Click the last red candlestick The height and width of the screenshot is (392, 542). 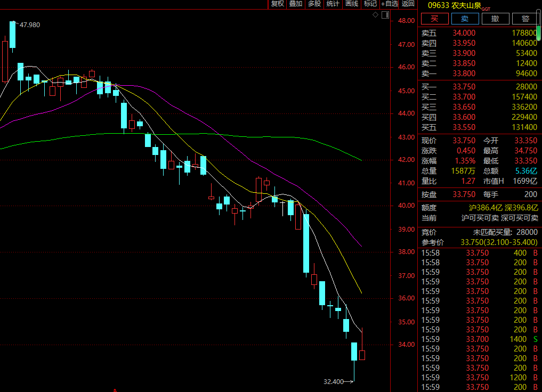pyautogui.click(x=362, y=355)
